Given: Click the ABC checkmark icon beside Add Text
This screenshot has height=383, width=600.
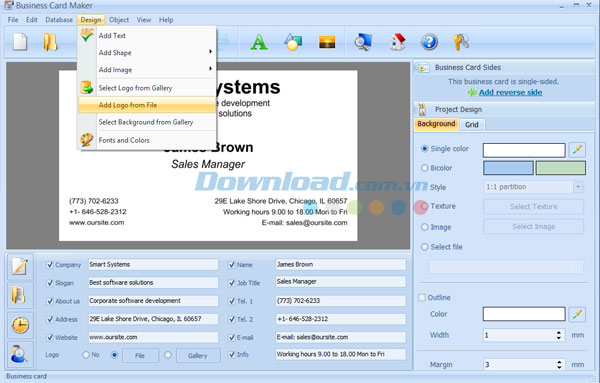Looking at the screenshot, I should pyautogui.click(x=87, y=35).
